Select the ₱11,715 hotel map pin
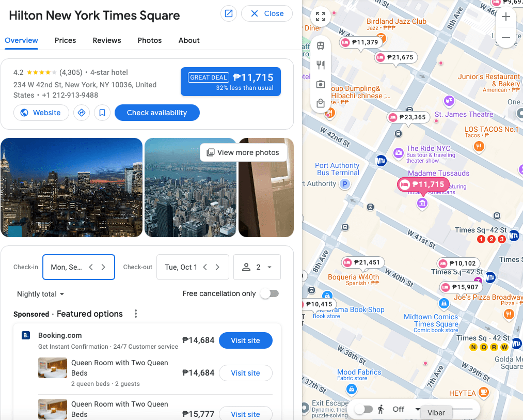 [423, 184]
